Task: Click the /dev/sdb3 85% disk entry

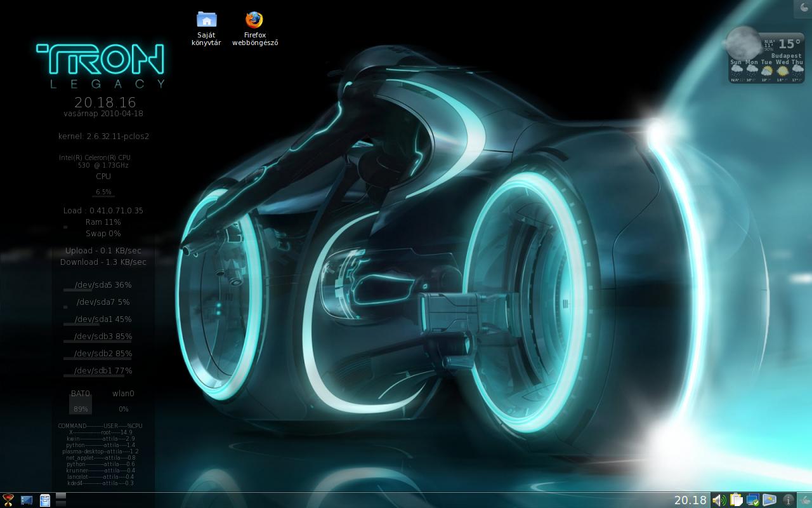Action: [103, 337]
